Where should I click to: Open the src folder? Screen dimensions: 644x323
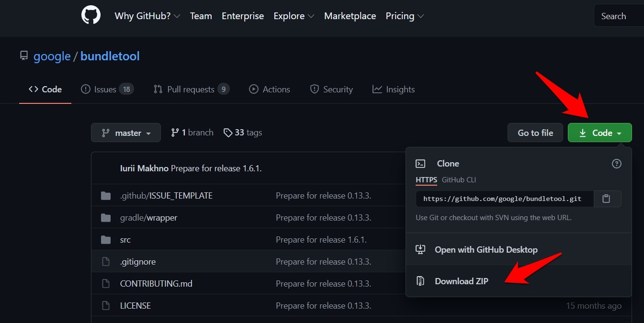pyautogui.click(x=125, y=240)
